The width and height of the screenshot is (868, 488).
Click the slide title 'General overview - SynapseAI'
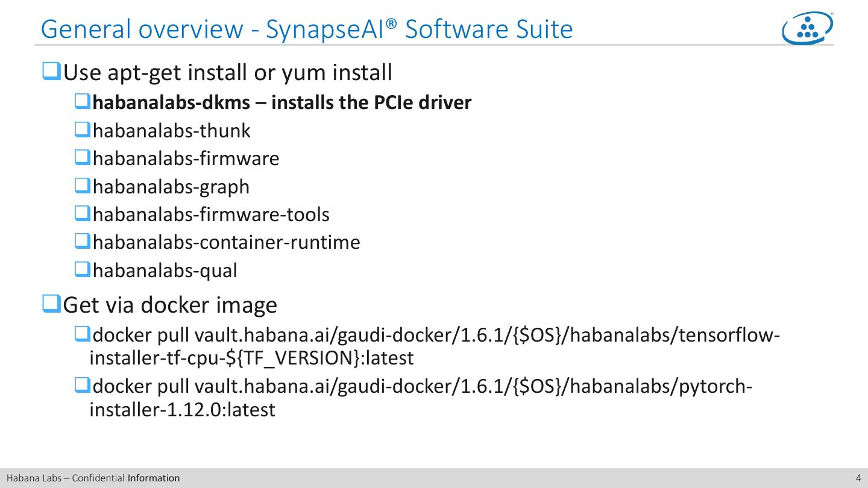tap(306, 29)
